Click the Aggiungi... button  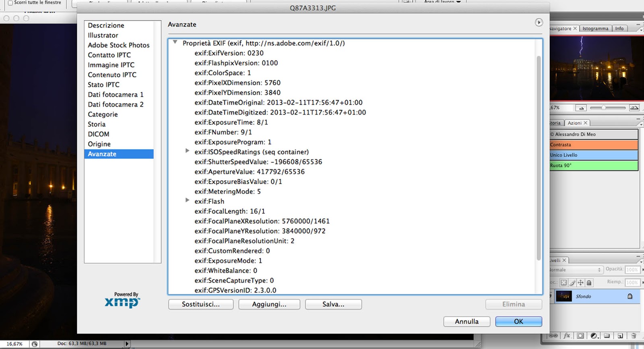pyautogui.click(x=269, y=304)
